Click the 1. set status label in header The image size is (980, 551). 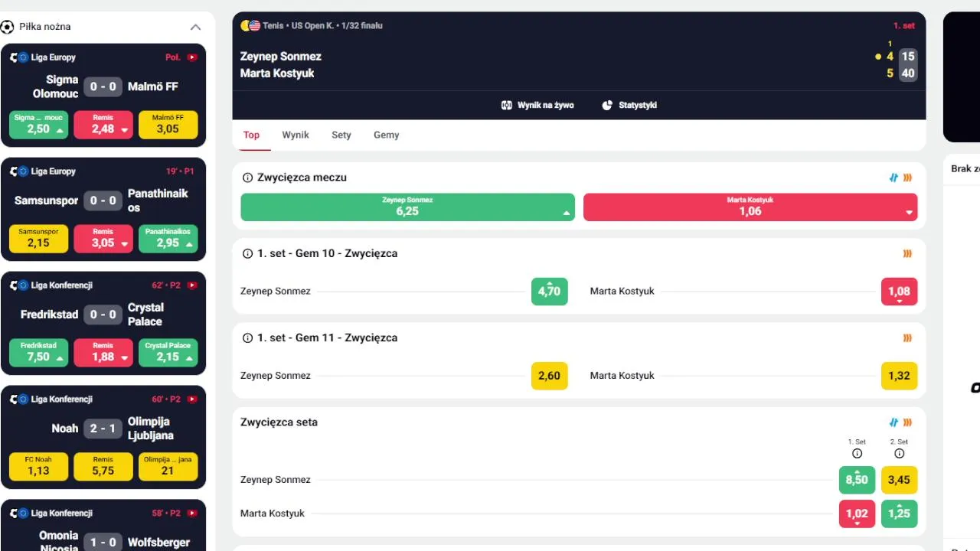(904, 26)
